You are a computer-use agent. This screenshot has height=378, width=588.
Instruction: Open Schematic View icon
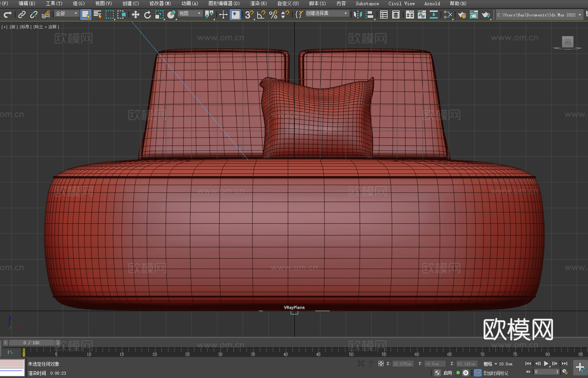tap(434, 14)
